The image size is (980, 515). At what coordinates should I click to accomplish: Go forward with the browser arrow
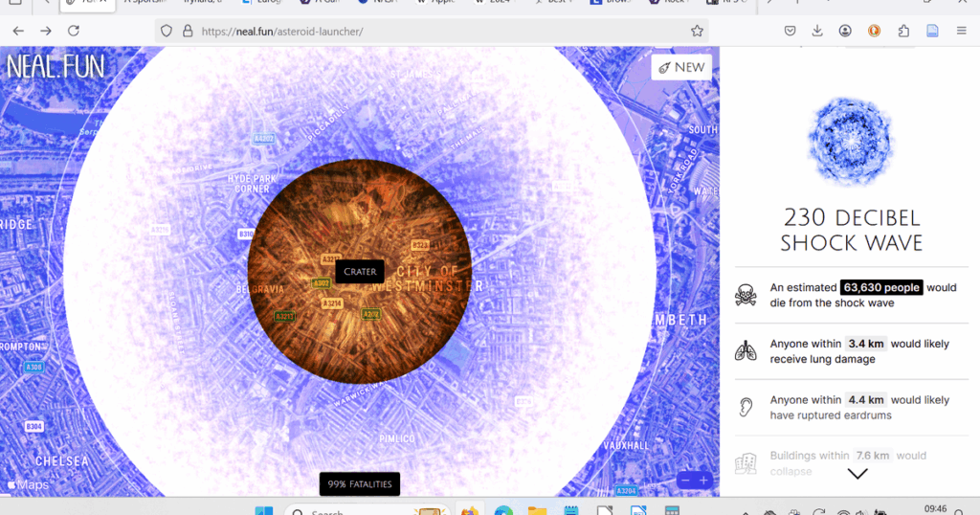click(46, 31)
